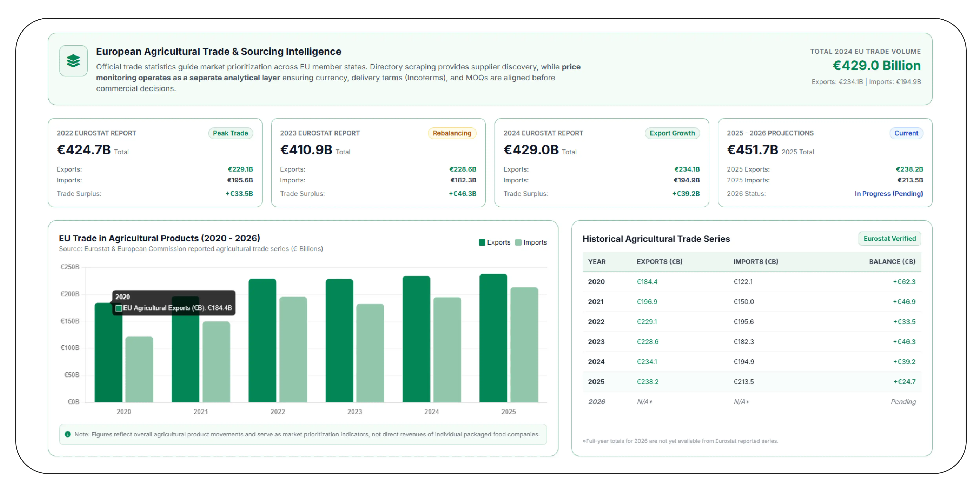Image resolution: width=980 pixels, height=486 pixels.
Task: Click the EXPORTS (€B) column header
Action: coord(659,262)
